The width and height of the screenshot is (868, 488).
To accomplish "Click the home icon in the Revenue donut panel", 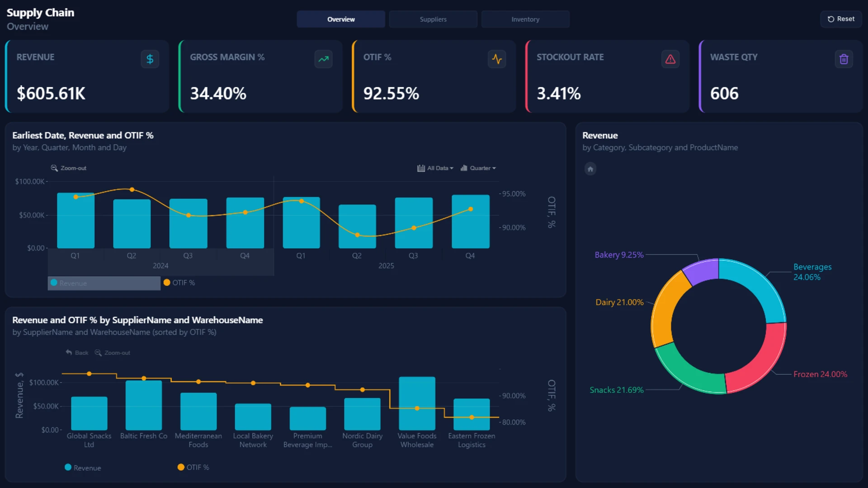I will 590,169.
